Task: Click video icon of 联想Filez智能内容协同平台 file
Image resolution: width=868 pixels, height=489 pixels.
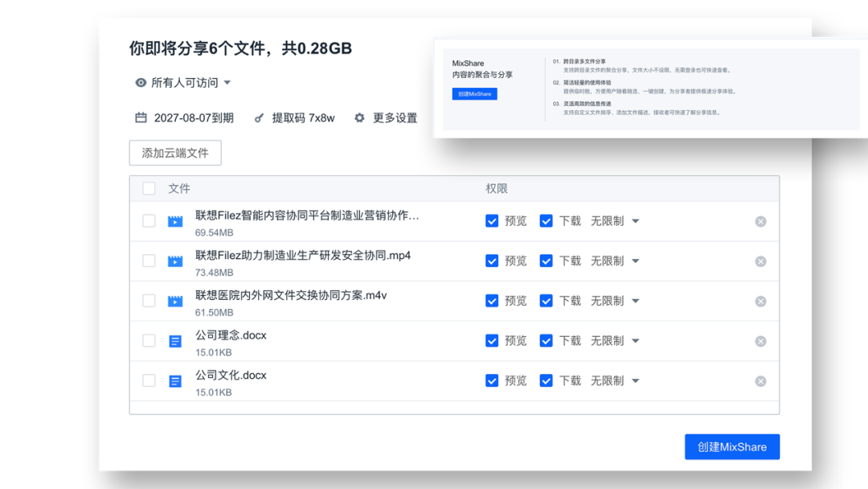Action: click(175, 221)
